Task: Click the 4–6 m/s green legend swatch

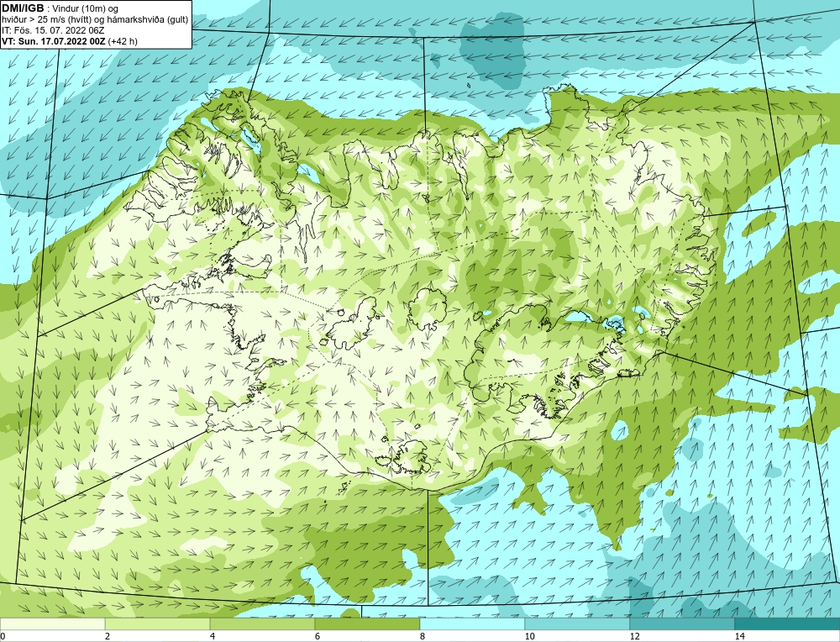Action: (x=262, y=624)
